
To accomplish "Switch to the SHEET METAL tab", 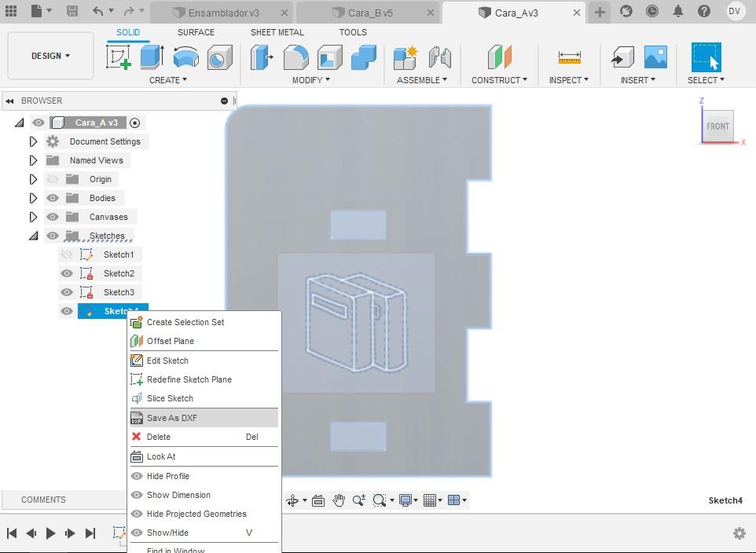I will pyautogui.click(x=277, y=32).
